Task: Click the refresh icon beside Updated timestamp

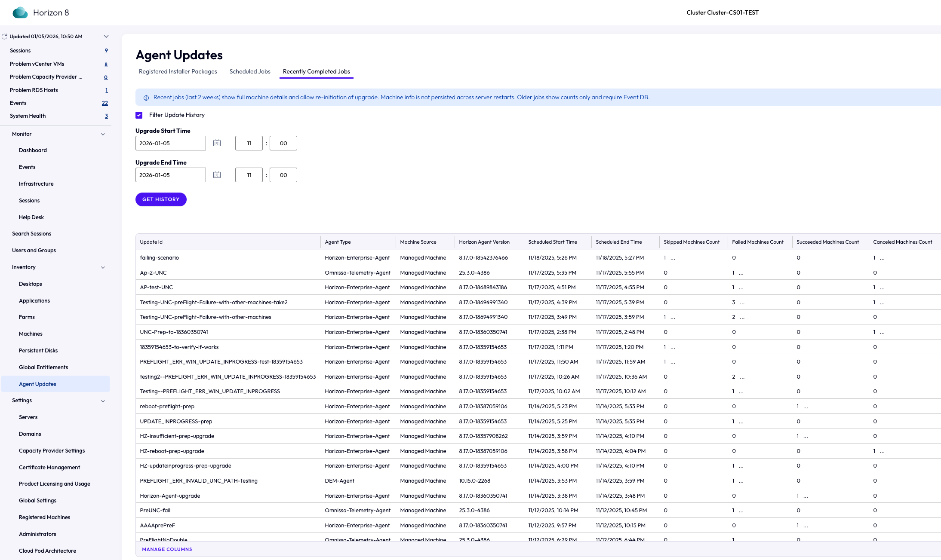Action: pyautogui.click(x=5, y=37)
